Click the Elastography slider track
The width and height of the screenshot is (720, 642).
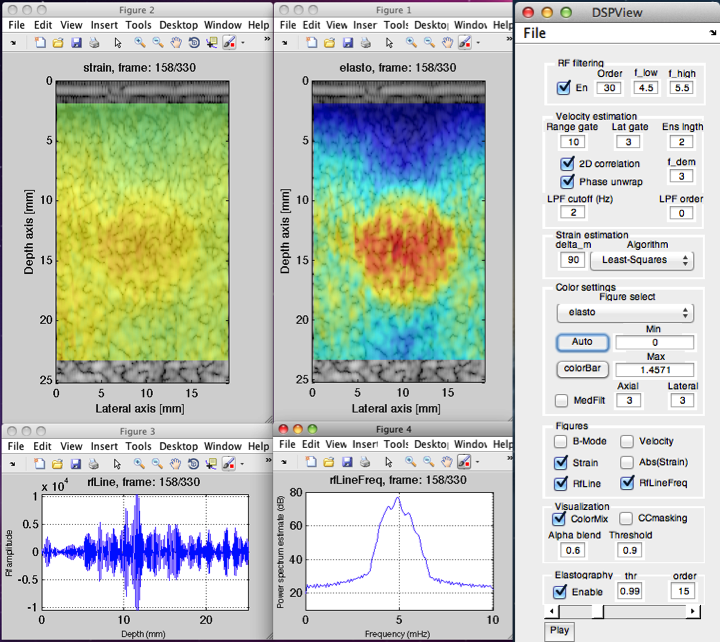(x=650, y=611)
